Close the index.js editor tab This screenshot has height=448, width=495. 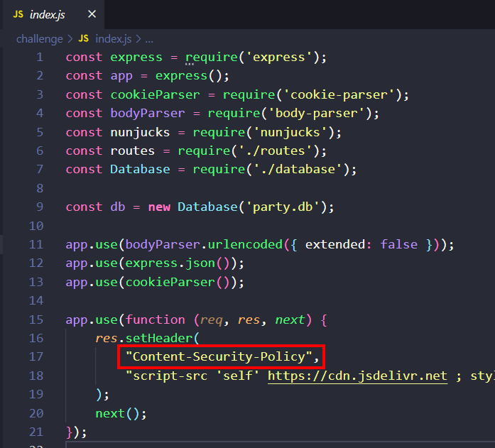point(92,14)
